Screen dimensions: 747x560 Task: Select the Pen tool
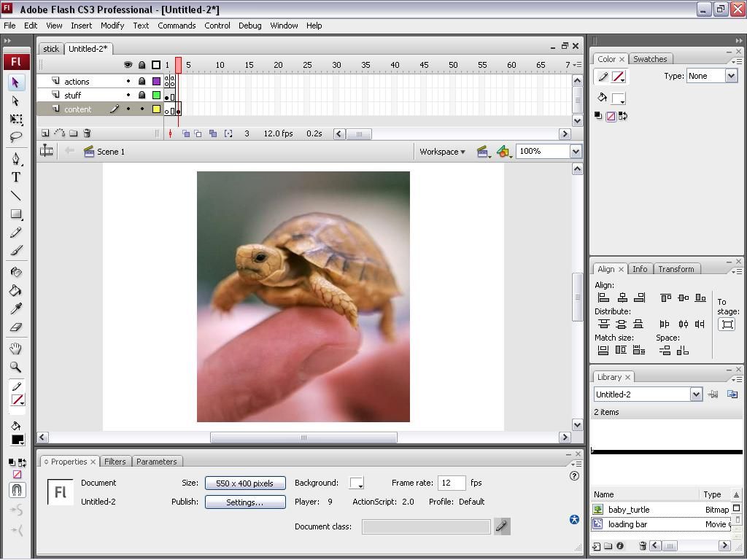(15, 159)
